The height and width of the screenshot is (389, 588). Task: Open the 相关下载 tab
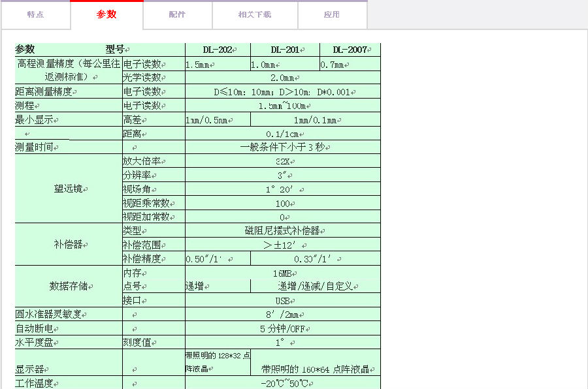point(255,14)
